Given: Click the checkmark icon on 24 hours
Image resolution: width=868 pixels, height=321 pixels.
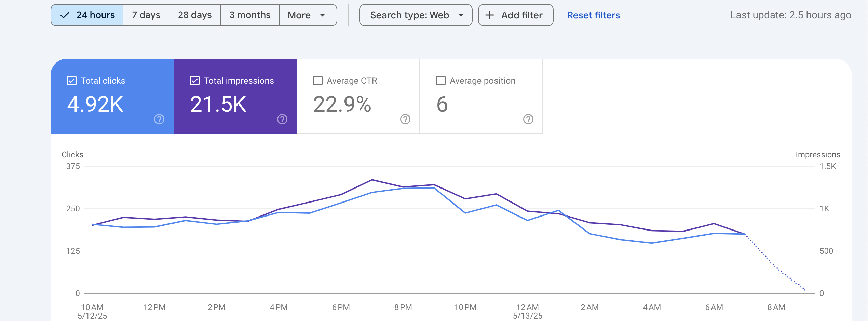Looking at the screenshot, I should tap(65, 15).
